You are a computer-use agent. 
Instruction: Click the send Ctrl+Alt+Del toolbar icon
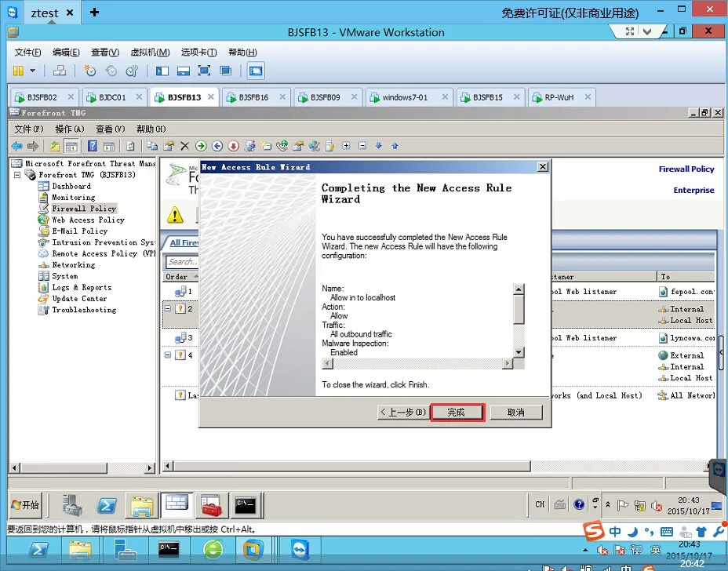(60, 71)
